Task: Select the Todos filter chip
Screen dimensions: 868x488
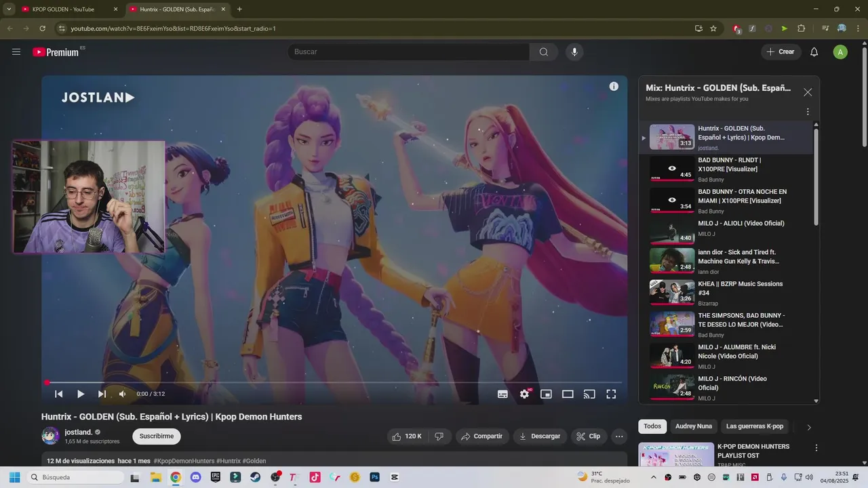Action: (x=652, y=426)
